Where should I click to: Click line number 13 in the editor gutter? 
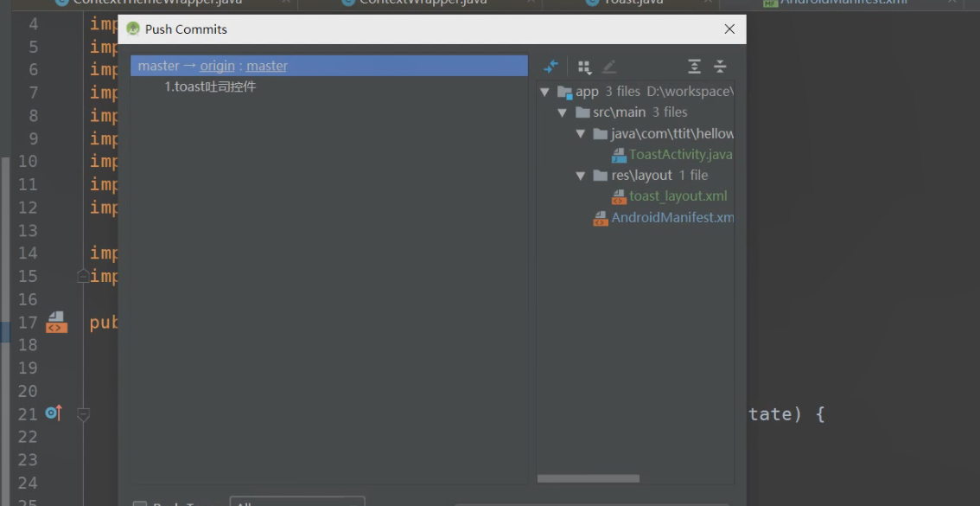28,230
